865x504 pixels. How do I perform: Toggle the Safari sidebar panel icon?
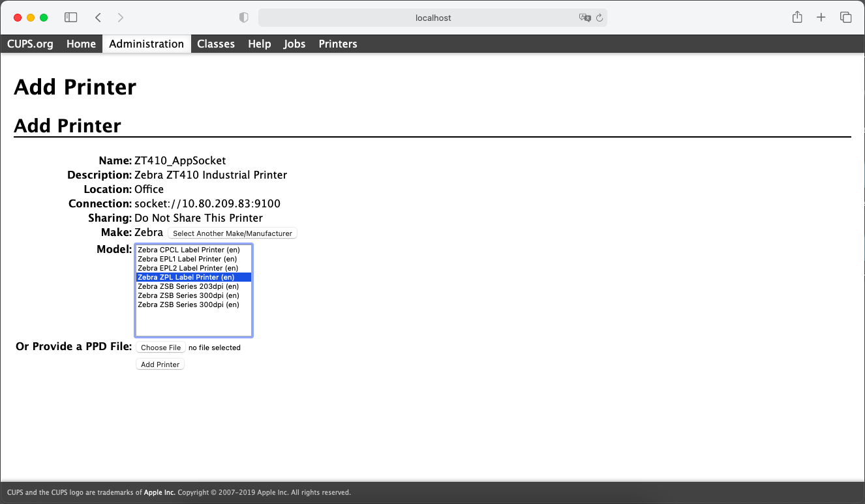70,18
